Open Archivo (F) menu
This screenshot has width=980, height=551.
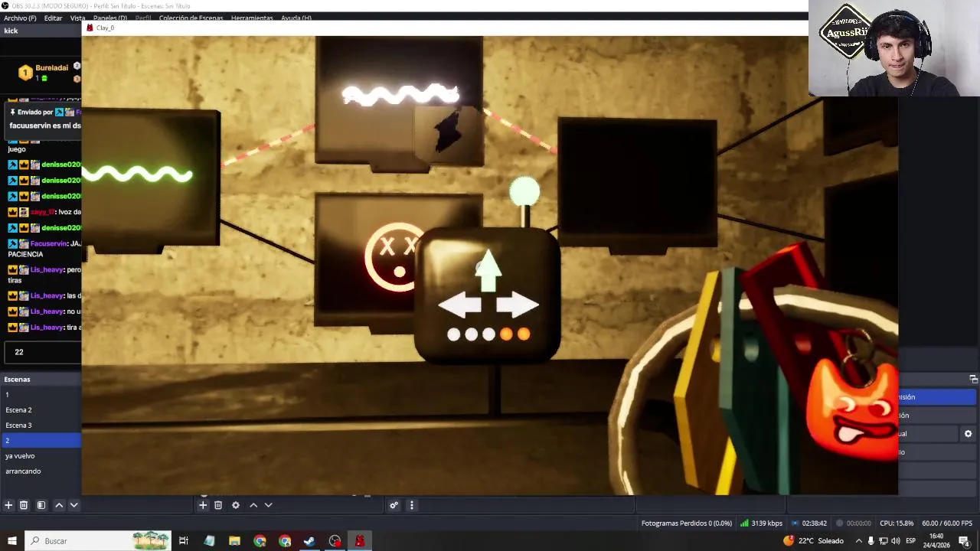click(20, 18)
